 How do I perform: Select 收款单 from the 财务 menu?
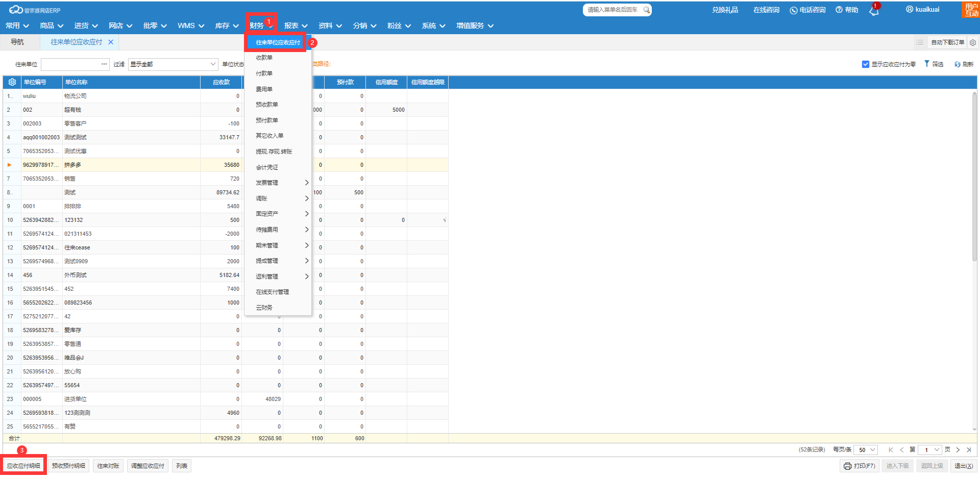264,58
